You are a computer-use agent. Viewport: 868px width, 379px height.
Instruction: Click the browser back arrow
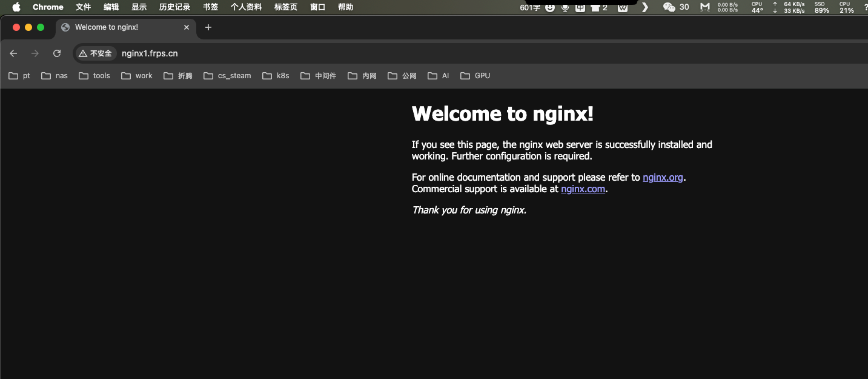pos(13,53)
